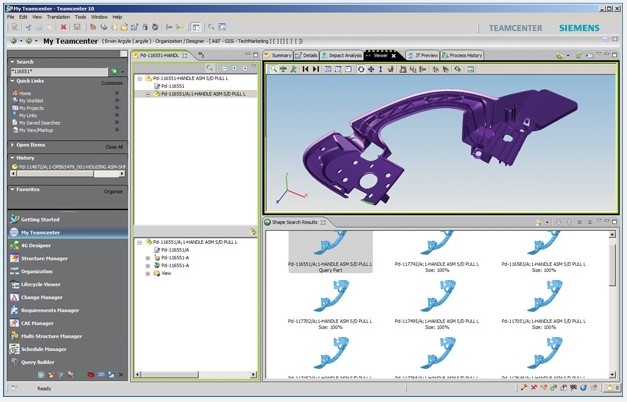Run the search with the green search button

click(114, 72)
